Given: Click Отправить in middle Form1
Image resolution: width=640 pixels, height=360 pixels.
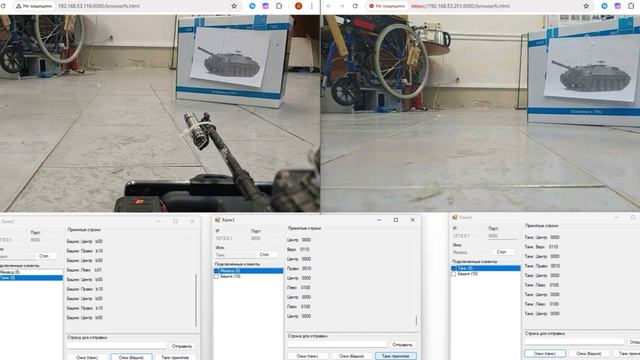Looking at the screenshot, I should (x=402, y=345).
